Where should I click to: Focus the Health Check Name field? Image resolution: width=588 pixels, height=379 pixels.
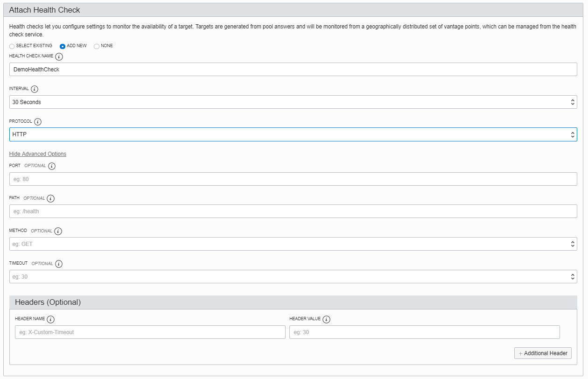tap(293, 69)
